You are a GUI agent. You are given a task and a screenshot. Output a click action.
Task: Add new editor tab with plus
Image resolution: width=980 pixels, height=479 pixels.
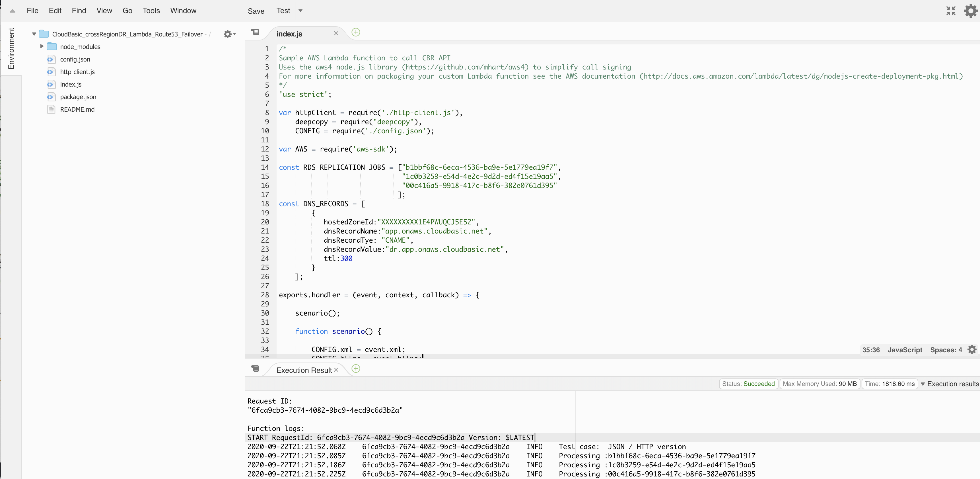click(356, 32)
